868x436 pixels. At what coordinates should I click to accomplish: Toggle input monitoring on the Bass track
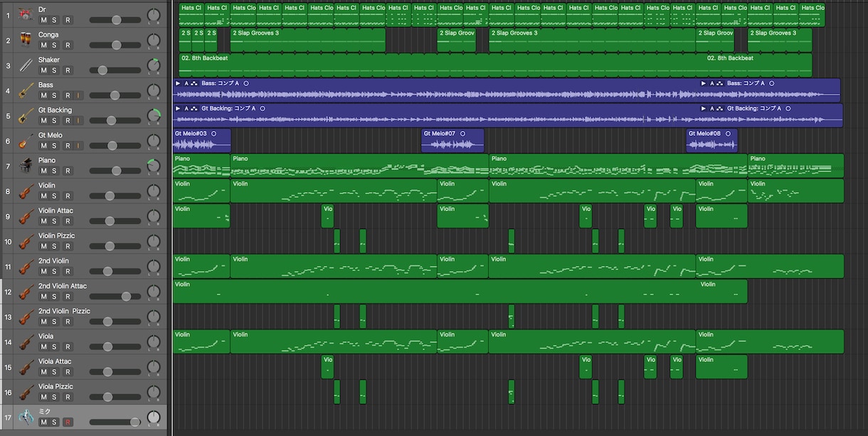point(79,95)
